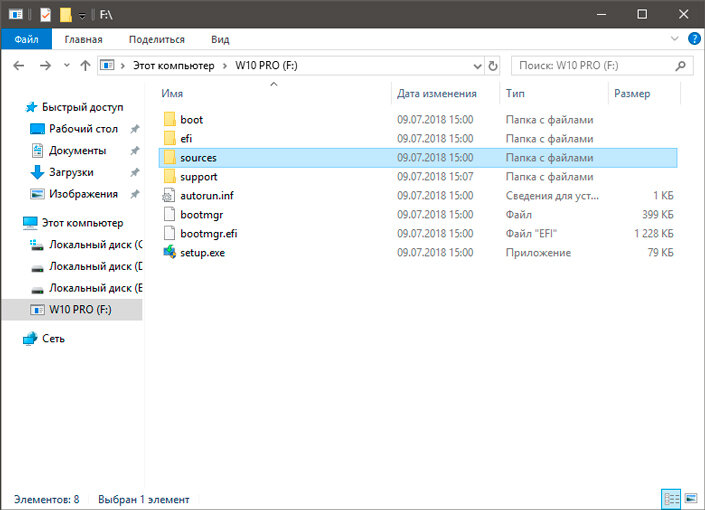Go back with the left arrow
The width and height of the screenshot is (705, 510).
18,66
